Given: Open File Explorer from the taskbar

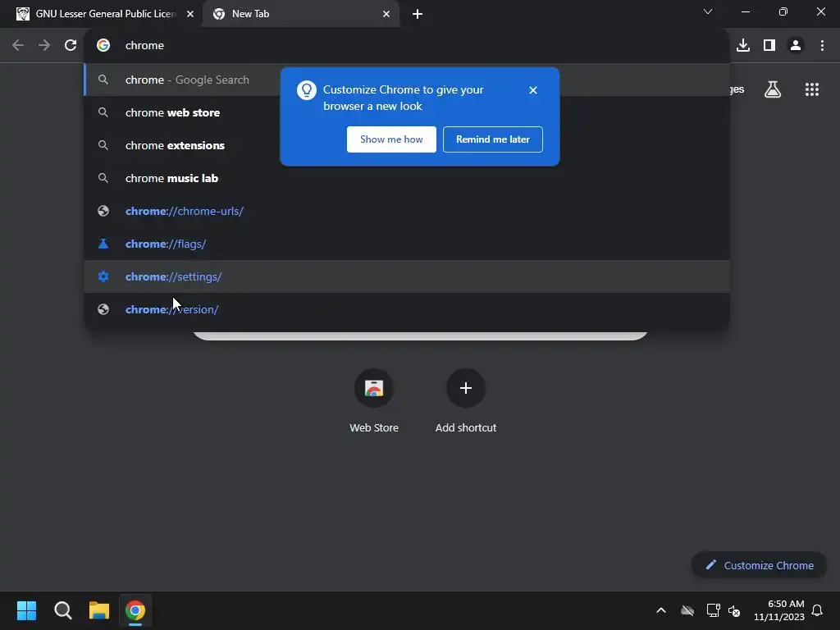Looking at the screenshot, I should (x=99, y=610).
